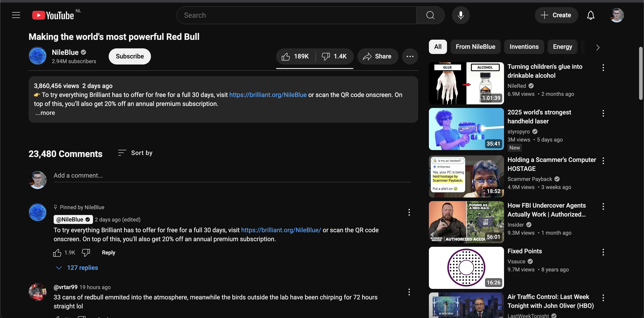Open options for the glue alcohol video
This screenshot has width=644, height=318.
tap(603, 68)
